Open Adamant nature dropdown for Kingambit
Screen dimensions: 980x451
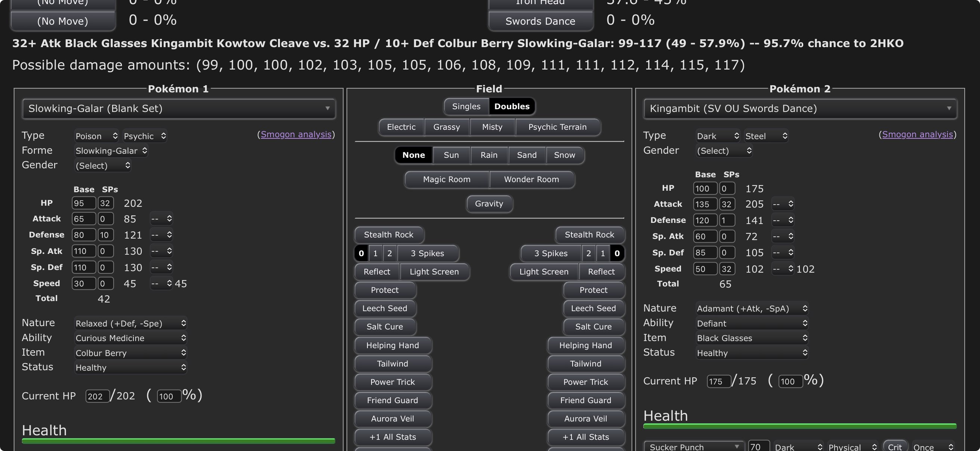(x=752, y=309)
